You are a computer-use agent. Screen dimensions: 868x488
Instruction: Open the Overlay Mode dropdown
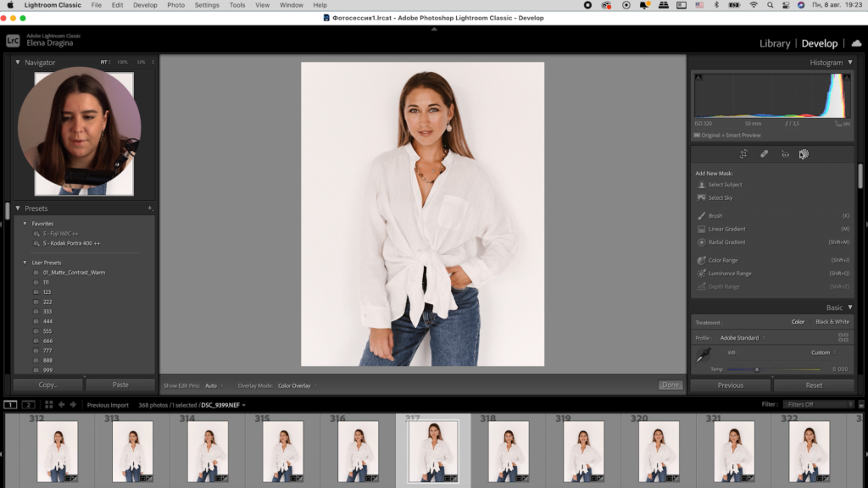coord(296,385)
